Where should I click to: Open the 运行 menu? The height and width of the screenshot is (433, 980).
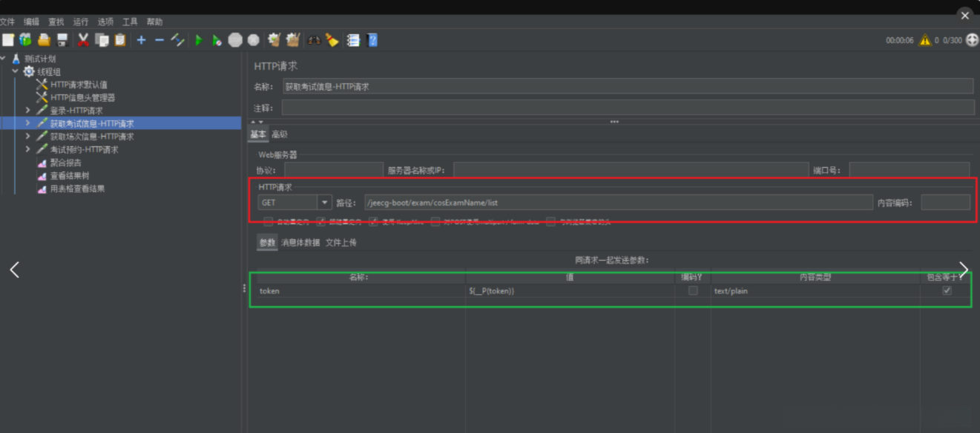81,22
